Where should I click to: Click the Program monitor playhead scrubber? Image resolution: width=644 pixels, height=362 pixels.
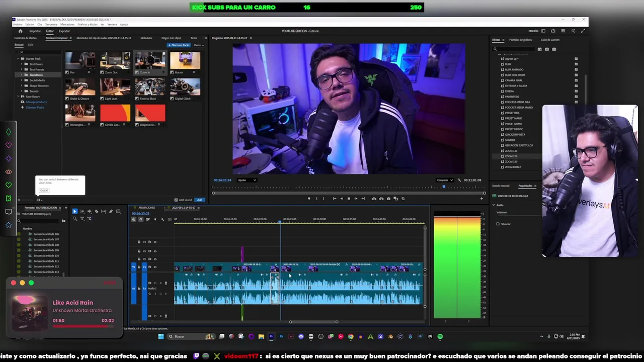444,188
